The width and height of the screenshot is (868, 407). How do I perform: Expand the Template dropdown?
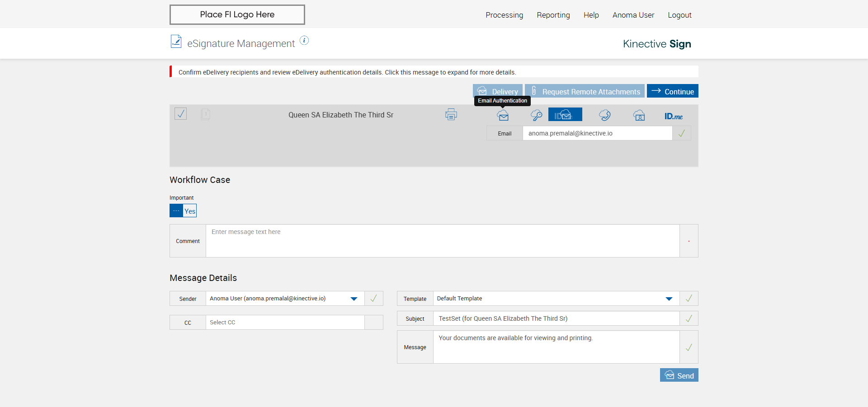[x=669, y=299]
